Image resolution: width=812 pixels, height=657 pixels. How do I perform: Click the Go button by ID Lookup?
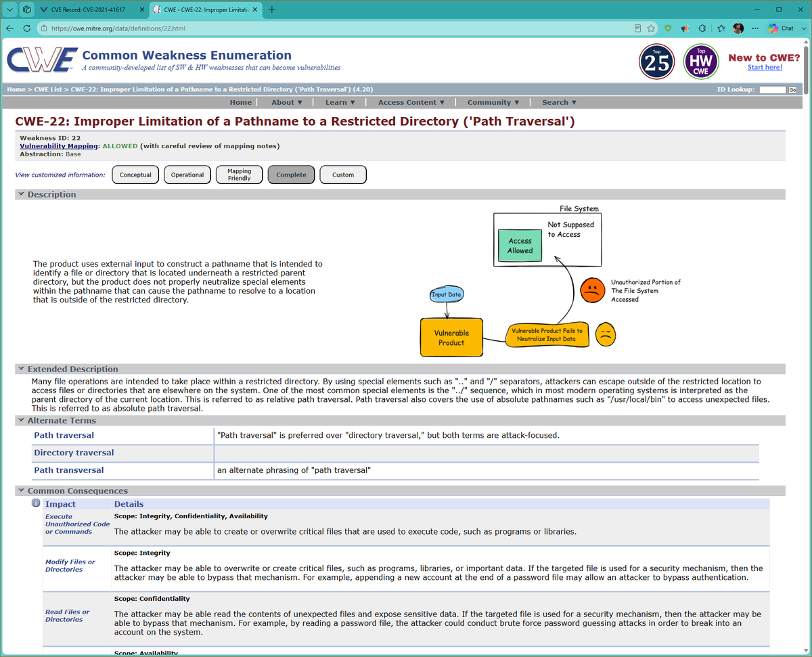[792, 90]
